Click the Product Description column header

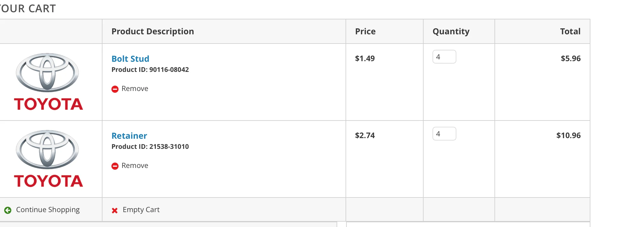(x=153, y=31)
